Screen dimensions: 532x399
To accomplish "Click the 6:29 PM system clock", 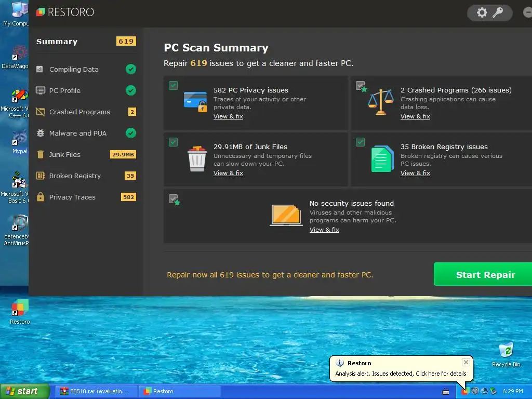I will click(513, 391).
